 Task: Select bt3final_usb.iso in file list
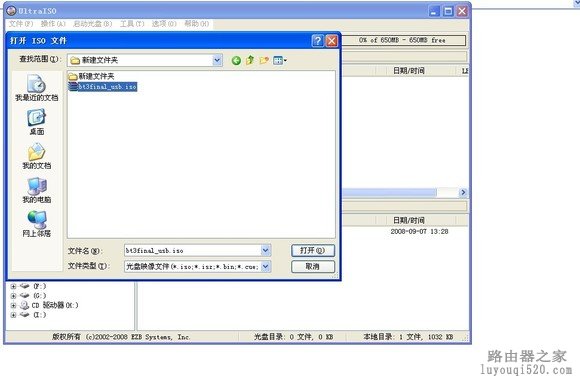(102, 87)
